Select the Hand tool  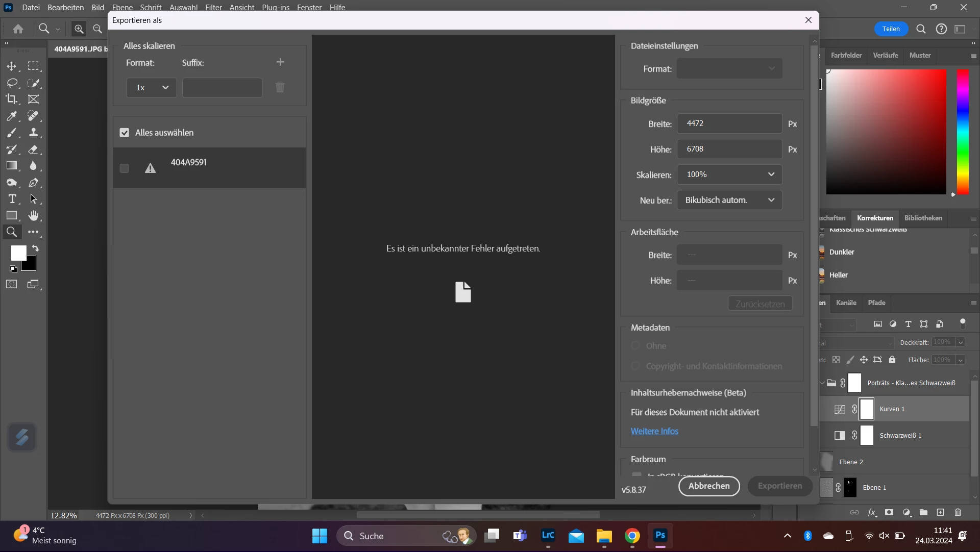(33, 215)
